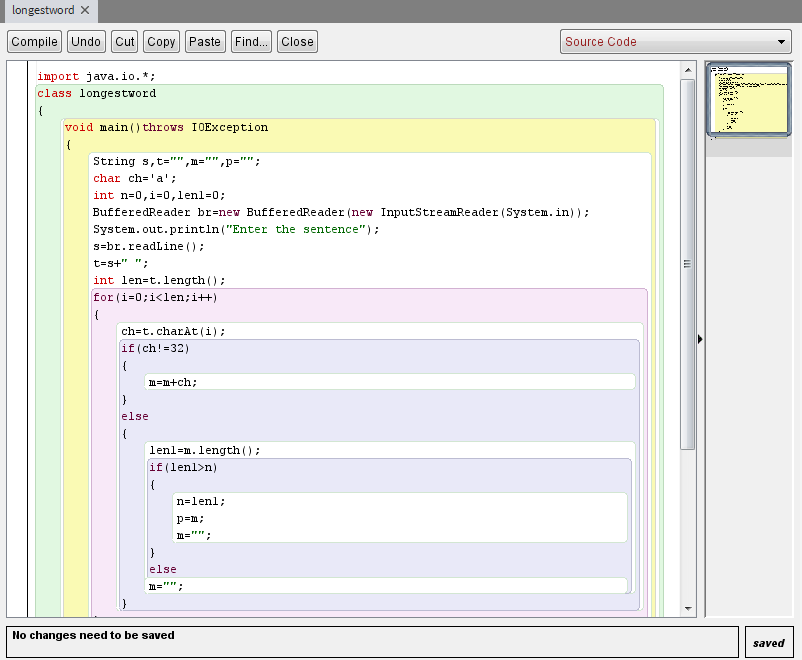Open the Find... search panel
The width and height of the screenshot is (802, 660).
251,42
